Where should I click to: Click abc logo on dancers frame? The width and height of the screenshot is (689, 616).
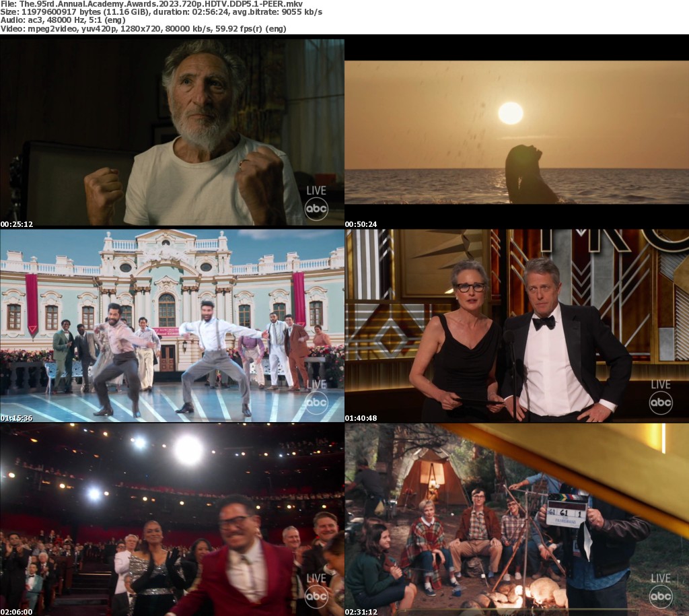(316, 403)
